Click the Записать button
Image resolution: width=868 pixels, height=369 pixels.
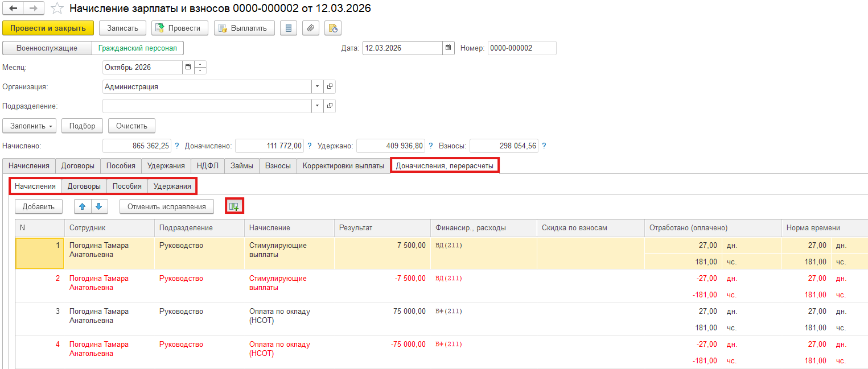122,28
